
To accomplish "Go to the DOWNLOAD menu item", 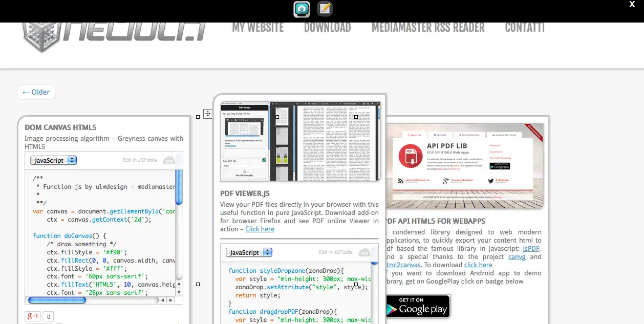I will (x=328, y=28).
